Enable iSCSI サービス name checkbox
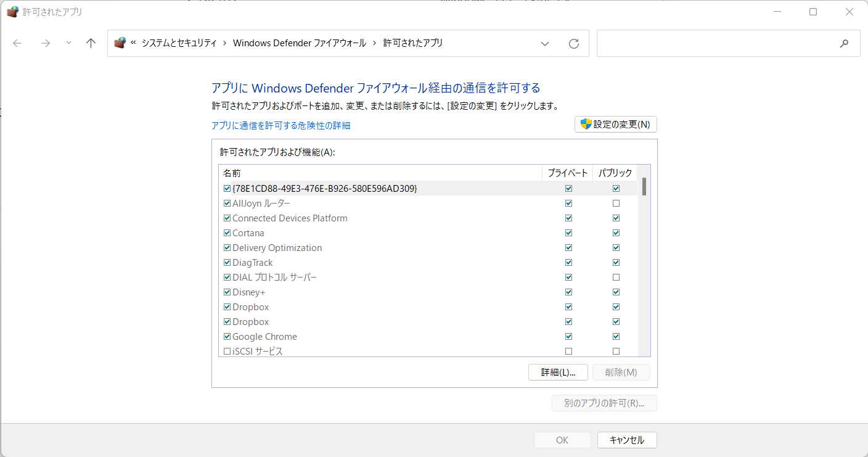The height and width of the screenshot is (457, 868). (227, 352)
